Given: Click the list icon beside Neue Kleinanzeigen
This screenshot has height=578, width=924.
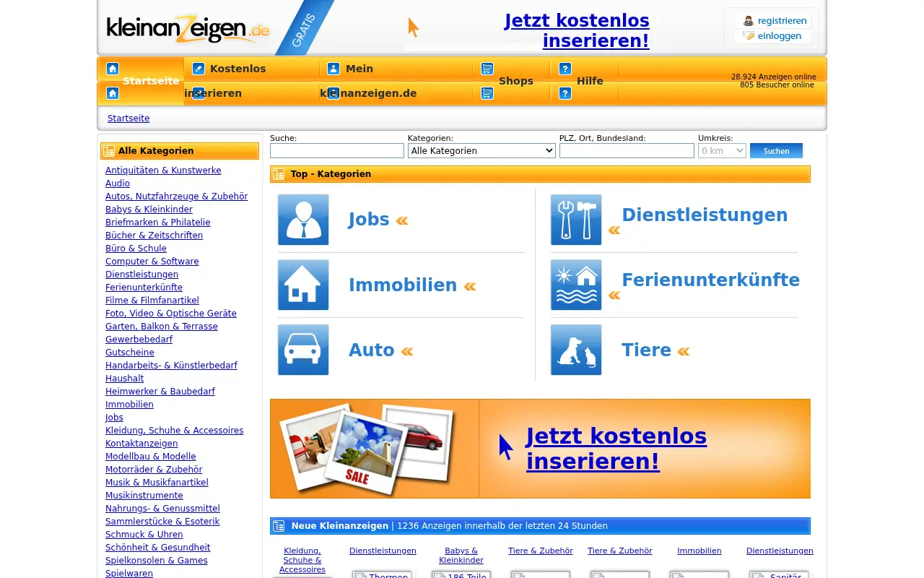Looking at the screenshot, I should [279, 526].
